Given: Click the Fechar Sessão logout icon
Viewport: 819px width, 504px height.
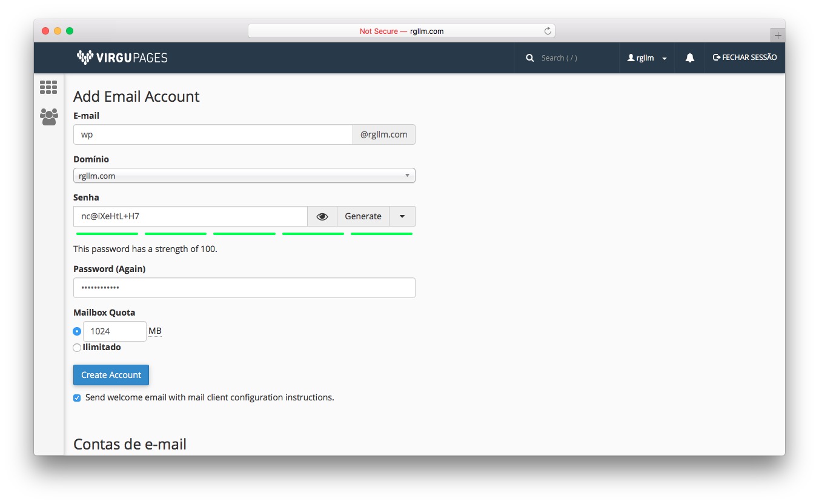Looking at the screenshot, I should coord(717,58).
